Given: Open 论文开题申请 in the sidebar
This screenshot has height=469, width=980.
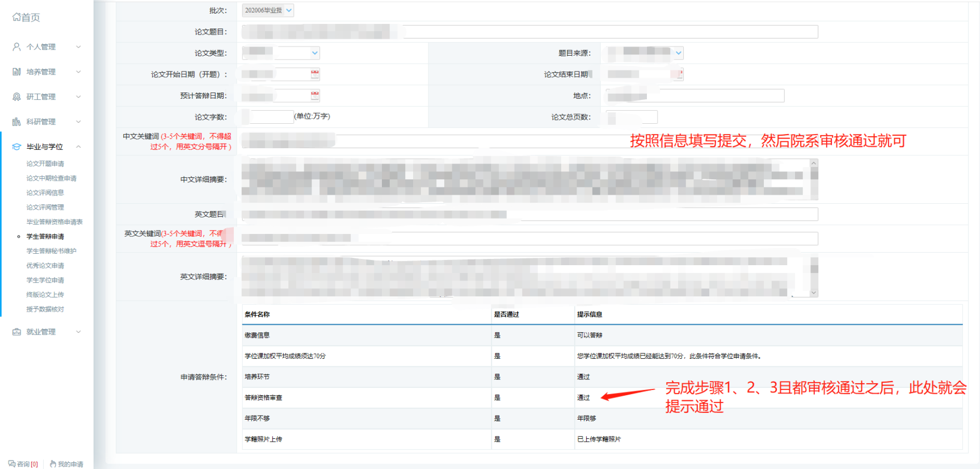Looking at the screenshot, I should (x=45, y=164).
